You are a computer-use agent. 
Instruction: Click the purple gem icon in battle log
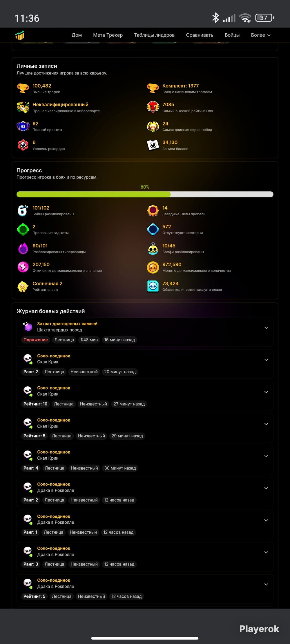28,327
